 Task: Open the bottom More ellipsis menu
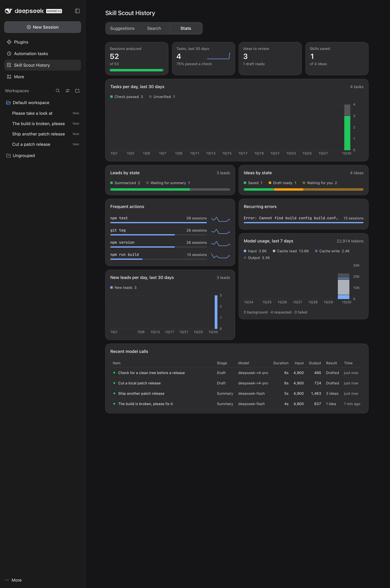pos(13,580)
